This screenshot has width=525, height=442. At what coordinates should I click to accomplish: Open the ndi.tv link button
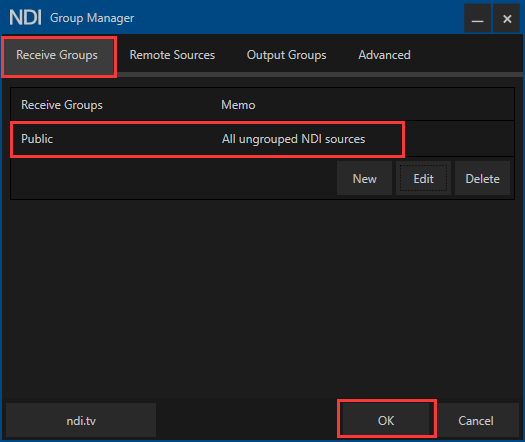click(x=81, y=420)
